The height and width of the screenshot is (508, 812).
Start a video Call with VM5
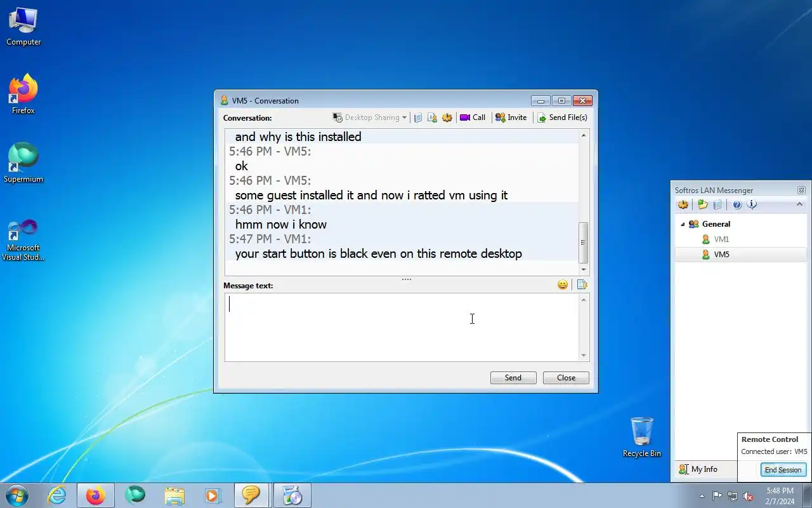point(473,117)
